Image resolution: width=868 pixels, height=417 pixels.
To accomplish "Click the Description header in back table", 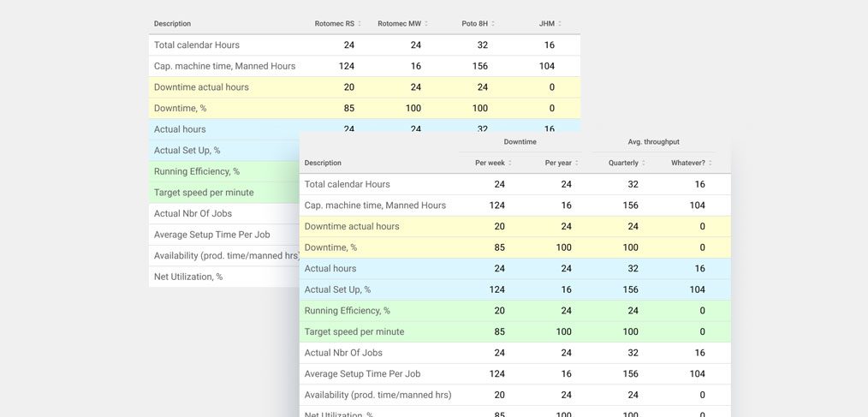I will pos(172,24).
